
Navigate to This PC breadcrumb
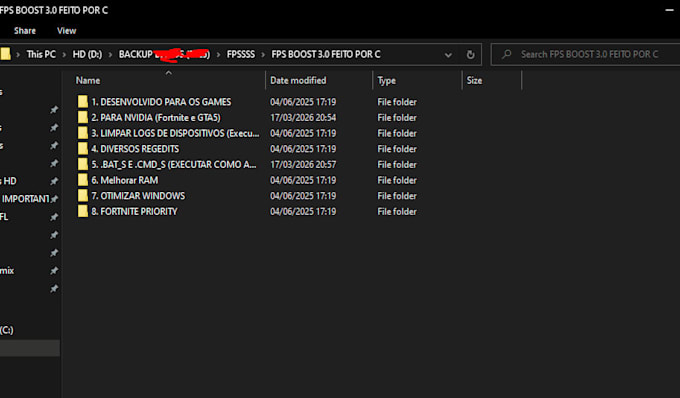tap(41, 54)
